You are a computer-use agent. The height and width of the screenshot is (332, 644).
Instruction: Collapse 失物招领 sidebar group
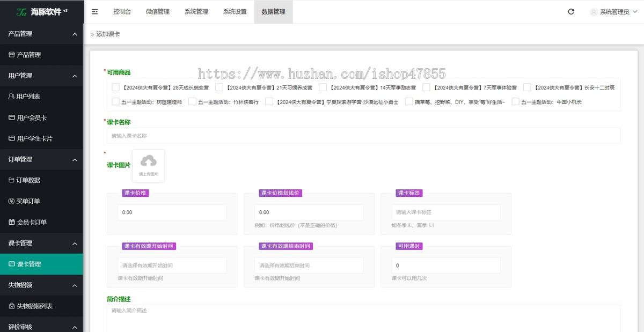pyautogui.click(x=41, y=285)
